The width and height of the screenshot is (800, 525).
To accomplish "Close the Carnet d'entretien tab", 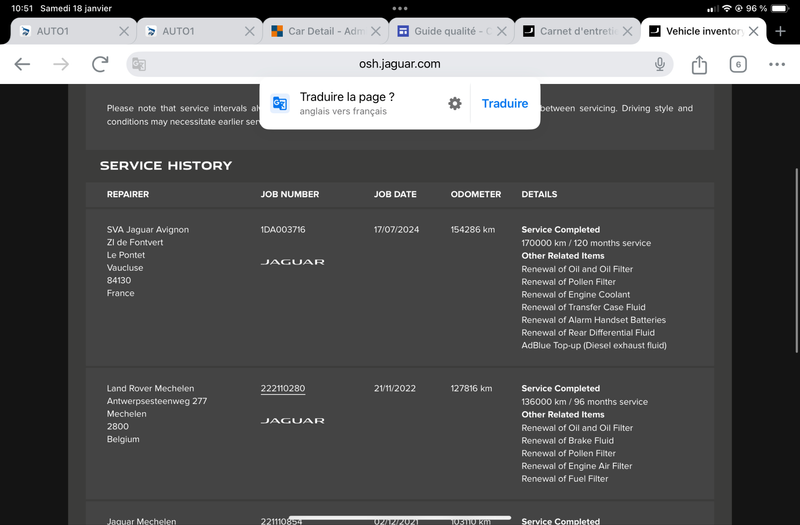I will coord(628,31).
